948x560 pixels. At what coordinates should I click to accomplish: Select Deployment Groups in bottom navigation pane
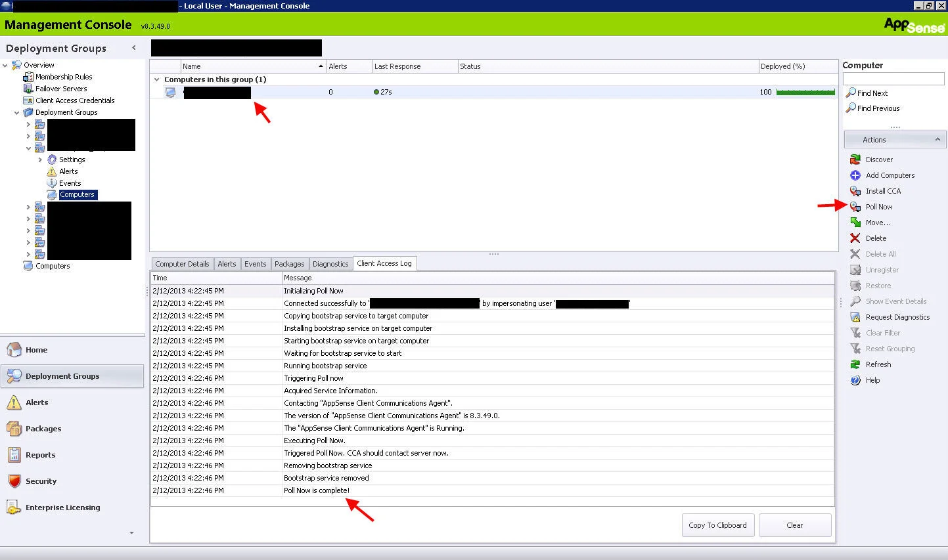click(72, 376)
